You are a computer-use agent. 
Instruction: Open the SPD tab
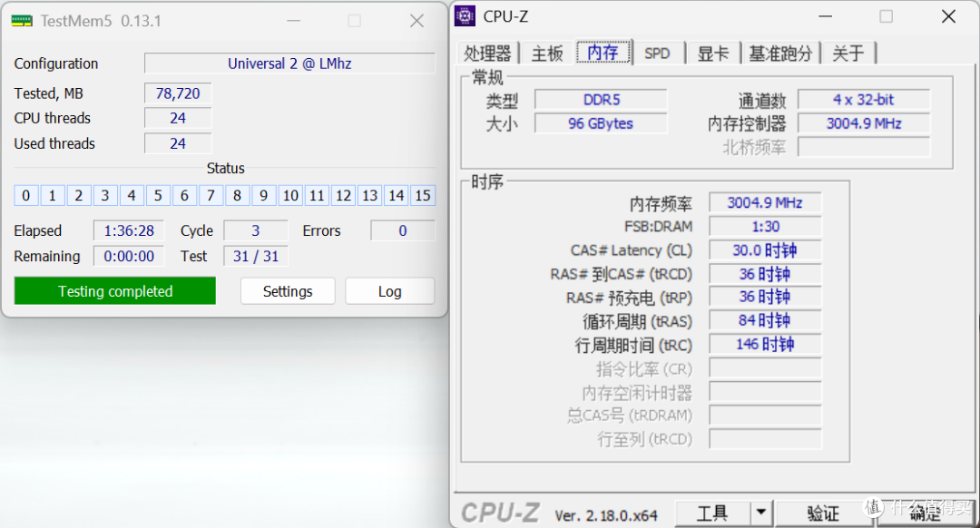tap(657, 54)
